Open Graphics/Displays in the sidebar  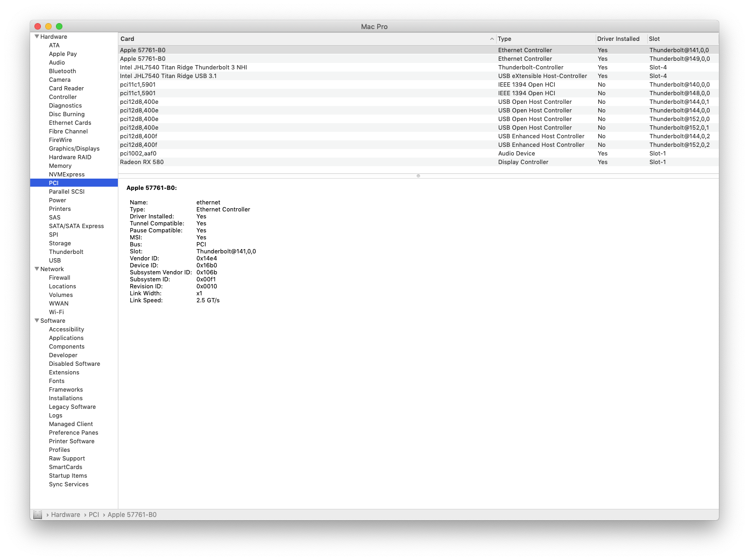coord(74,148)
